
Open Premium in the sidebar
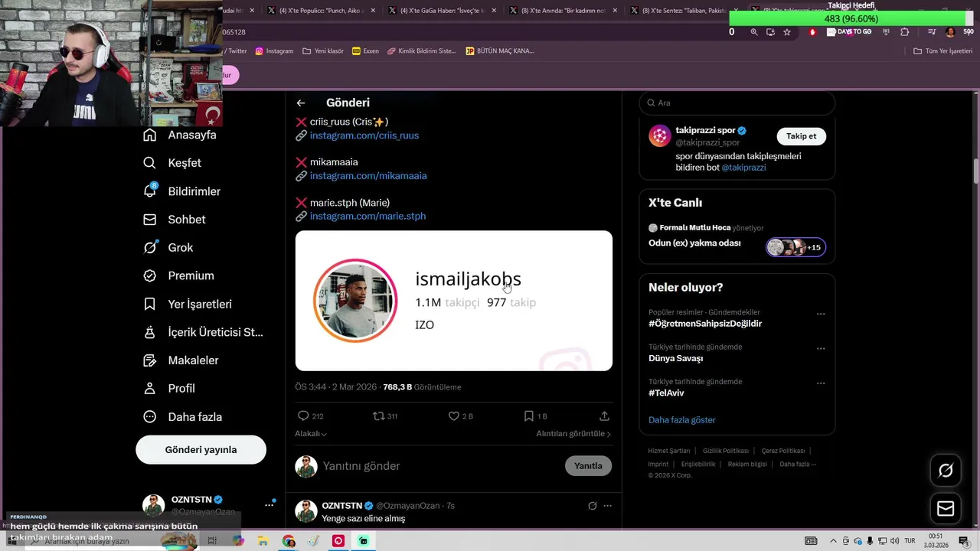[178, 275]
